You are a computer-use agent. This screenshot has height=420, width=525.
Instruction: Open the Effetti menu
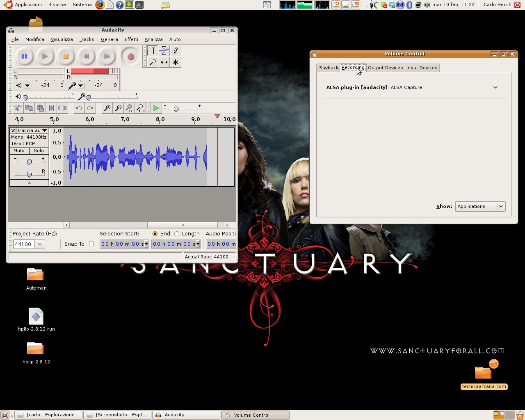[x=131, y=39]
